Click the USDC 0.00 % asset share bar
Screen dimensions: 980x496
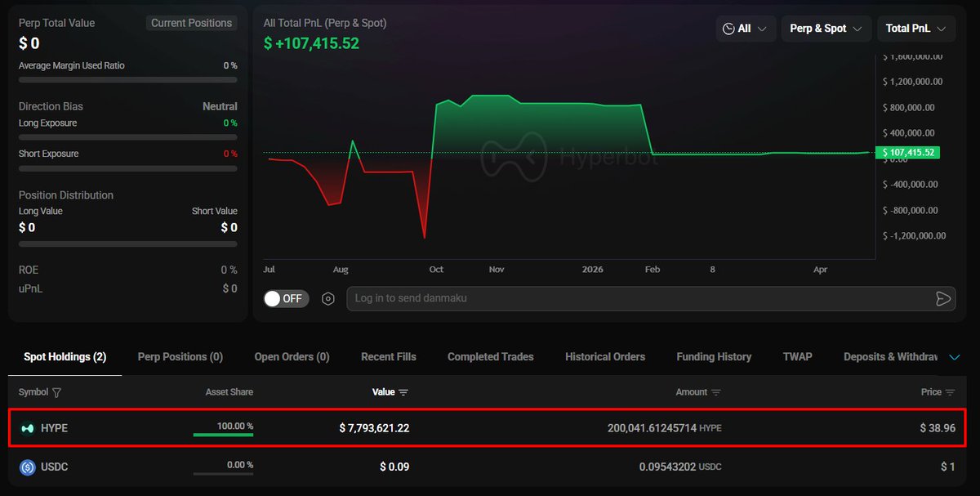(x=223, y=474)
